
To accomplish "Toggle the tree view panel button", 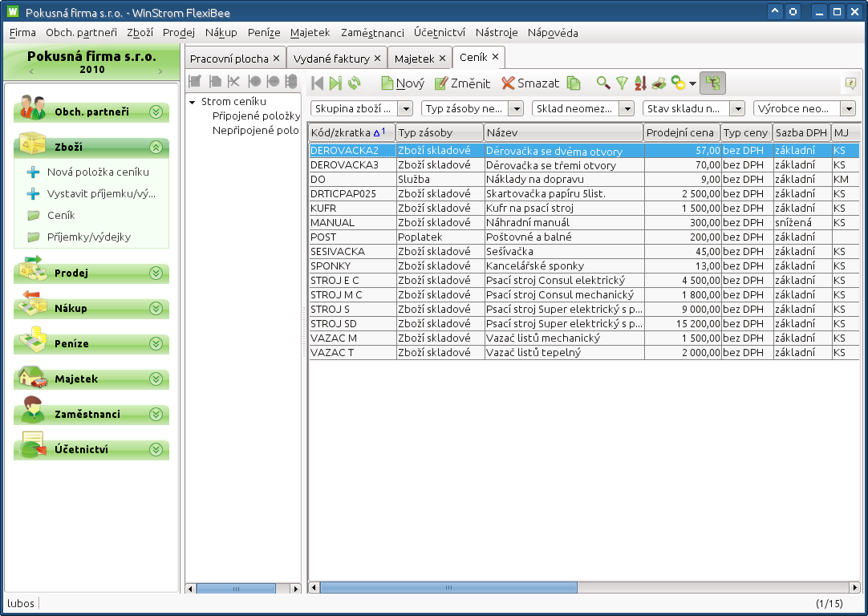I will tap(712, 83).
